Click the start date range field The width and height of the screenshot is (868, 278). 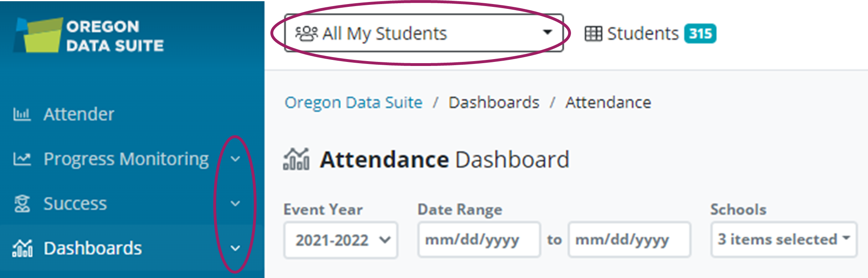click(x=479, y=240)
